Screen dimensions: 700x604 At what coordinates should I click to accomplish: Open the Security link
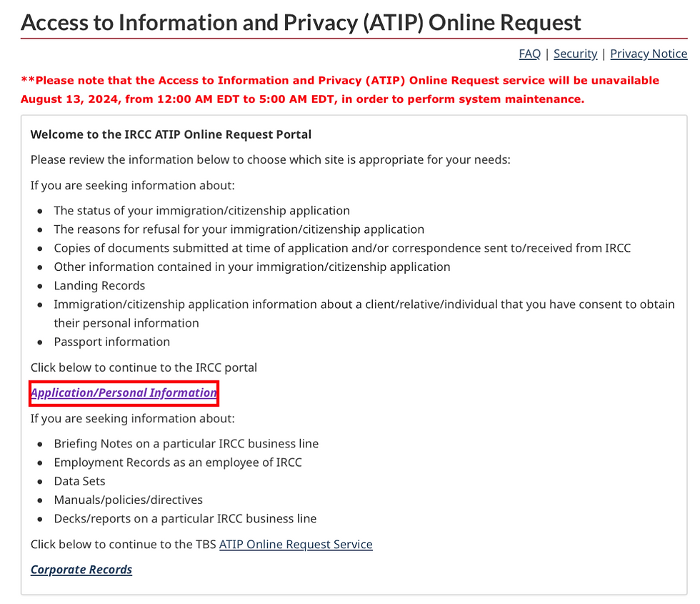tap(575, 54)
